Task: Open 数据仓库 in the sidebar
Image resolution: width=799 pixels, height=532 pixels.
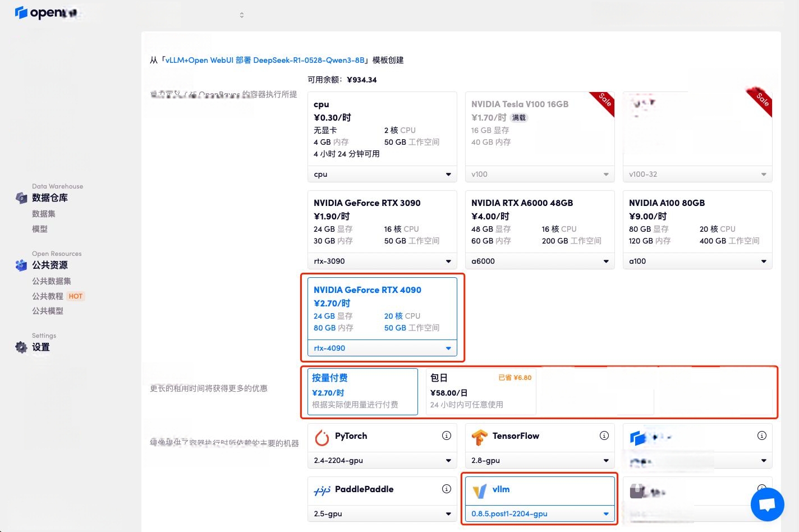Action: pyautogui.click(x=50, y=198)
